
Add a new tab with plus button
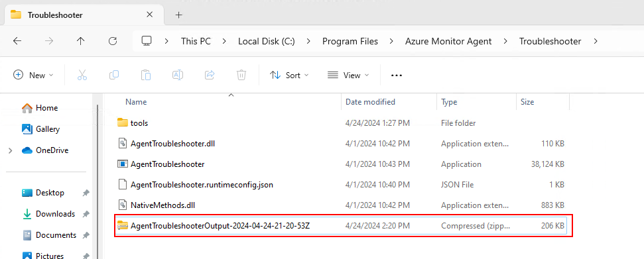[178, 15]
